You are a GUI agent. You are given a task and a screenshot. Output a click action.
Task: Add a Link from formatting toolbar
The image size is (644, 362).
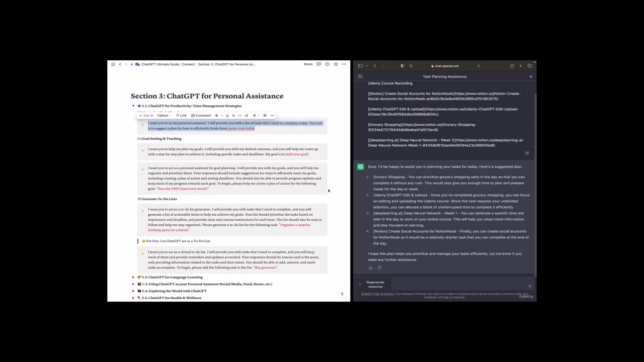[x=181, y=116]
